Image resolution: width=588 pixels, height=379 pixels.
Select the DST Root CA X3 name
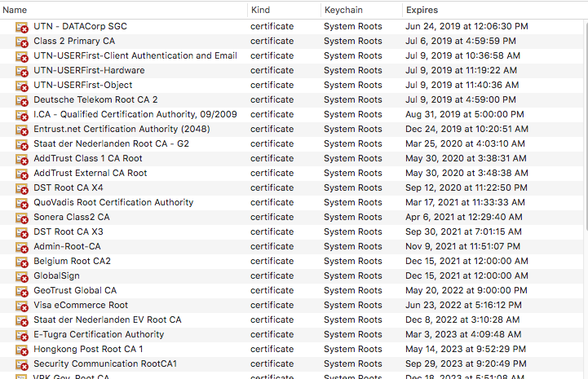tap(69, 231)
